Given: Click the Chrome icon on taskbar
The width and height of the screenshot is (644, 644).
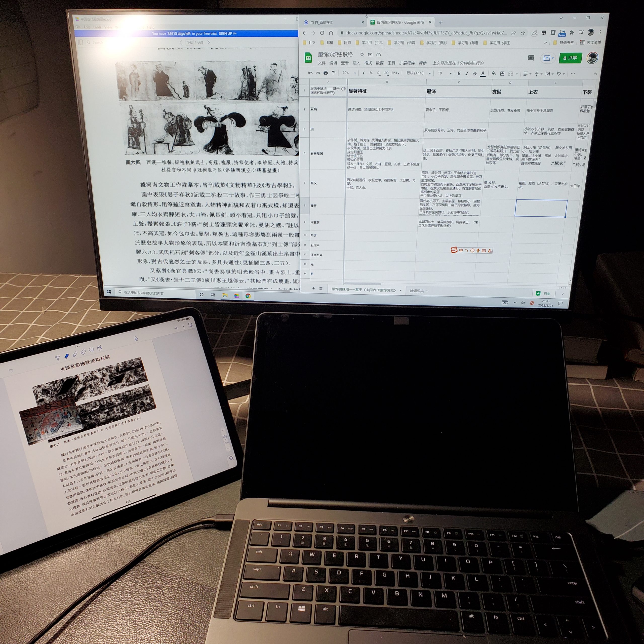Looking at the screenshot, I should point(248,296).
